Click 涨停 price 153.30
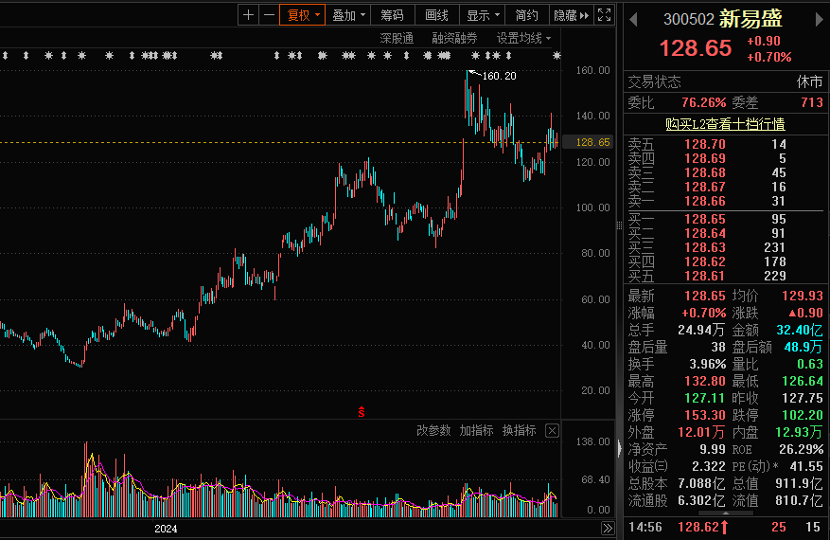 (x=705, y=415)
